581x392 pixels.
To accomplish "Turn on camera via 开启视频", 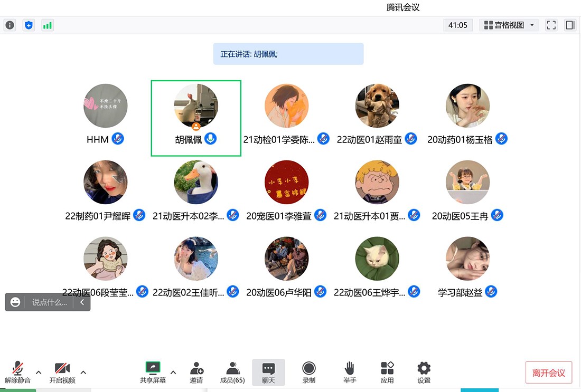I will pos(62,372).
